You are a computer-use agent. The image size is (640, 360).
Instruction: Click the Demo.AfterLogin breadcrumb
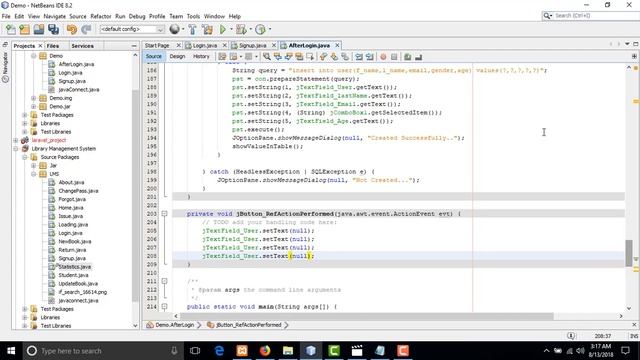[170, 325]
